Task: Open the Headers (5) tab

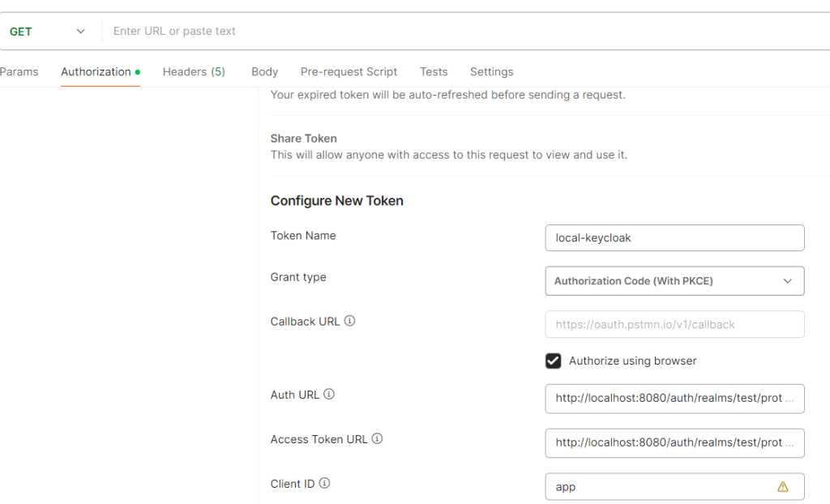Action: (194, 71)
